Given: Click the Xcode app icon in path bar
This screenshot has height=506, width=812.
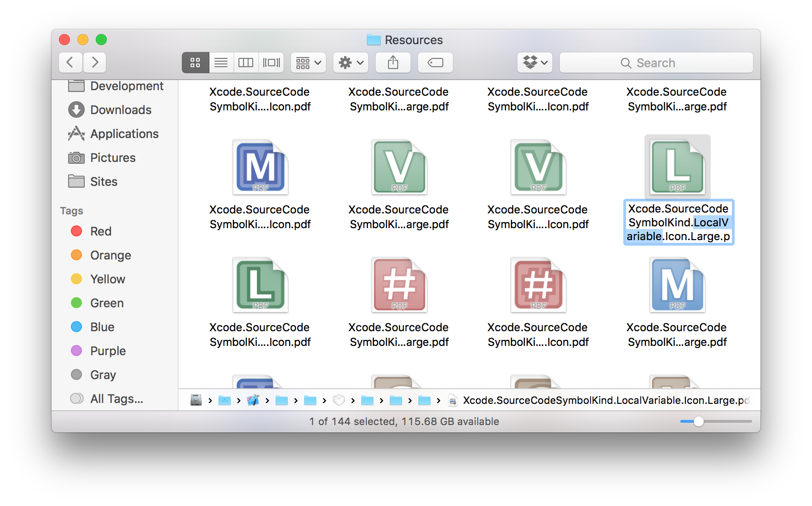Looking at the screenshot, I should (253, 400).
